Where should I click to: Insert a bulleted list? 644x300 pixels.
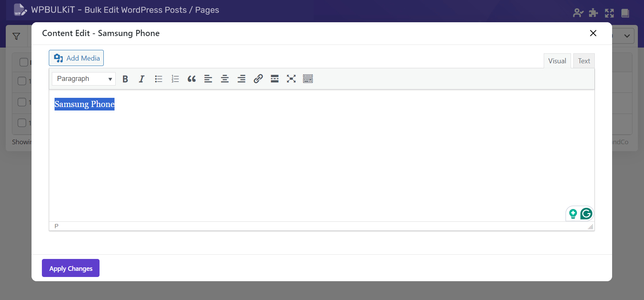click(x=158, y=79)
